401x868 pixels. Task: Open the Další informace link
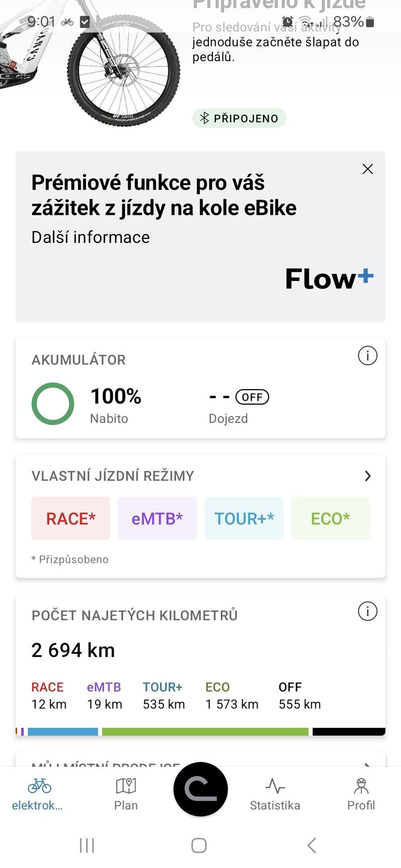click(x=91, y=237)
